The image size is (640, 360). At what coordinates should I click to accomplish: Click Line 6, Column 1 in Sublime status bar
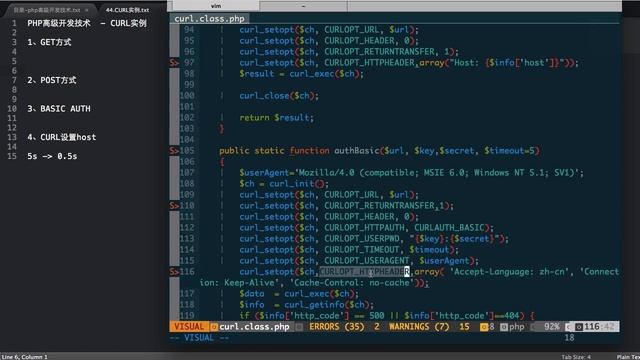[25, 357]
